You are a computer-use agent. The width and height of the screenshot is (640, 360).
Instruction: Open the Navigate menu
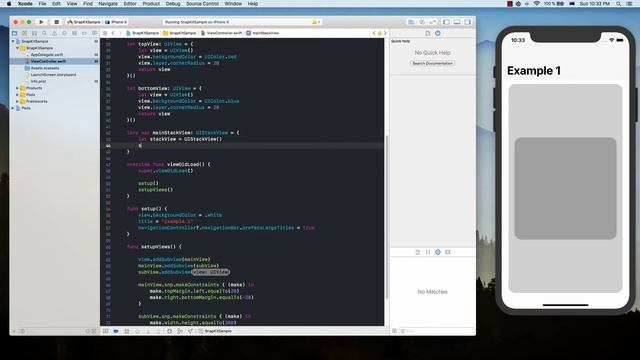tap(108, 4)
